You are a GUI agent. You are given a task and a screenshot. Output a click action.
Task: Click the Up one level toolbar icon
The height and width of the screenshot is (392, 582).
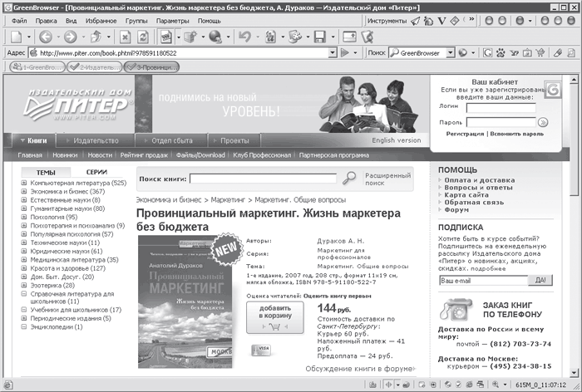[x=96, y=37]
